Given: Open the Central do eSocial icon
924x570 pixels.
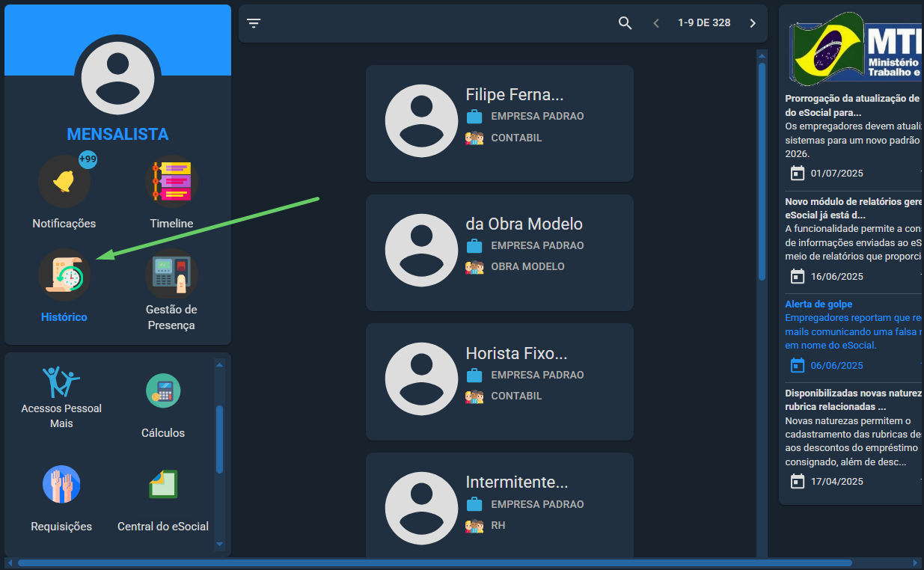Looking at the screenshot, I should pyautogui.click(x=163, y=484).
